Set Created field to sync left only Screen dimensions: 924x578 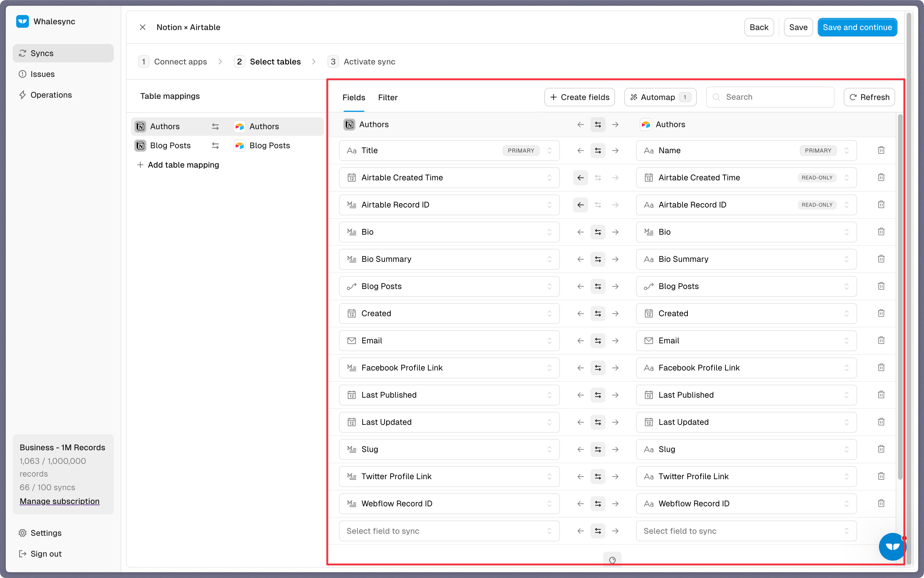pyautogui.click(x=580, y=314)
